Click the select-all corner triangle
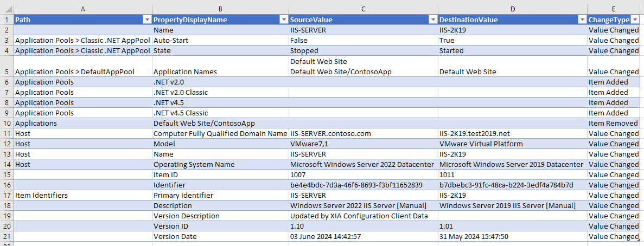Screen dimensions: 644x246 (x=7, y=9)
